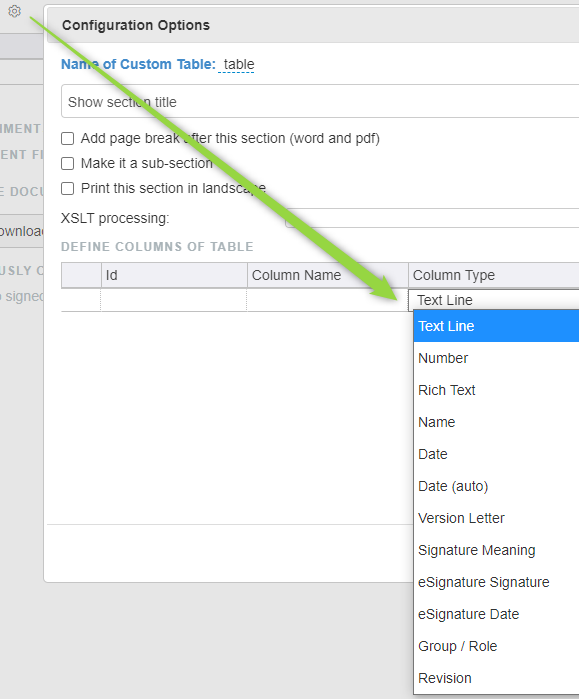Image resolution: width=579 pixels, height=699 pixels.
Task: Pick Revision column type
Action: (x=496, y=678)
